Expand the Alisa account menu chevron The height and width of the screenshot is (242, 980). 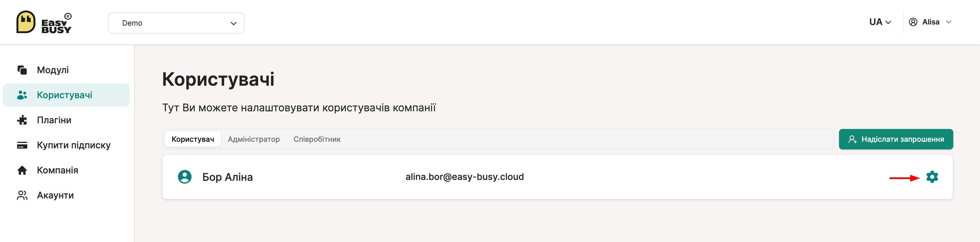click(949, 22)
